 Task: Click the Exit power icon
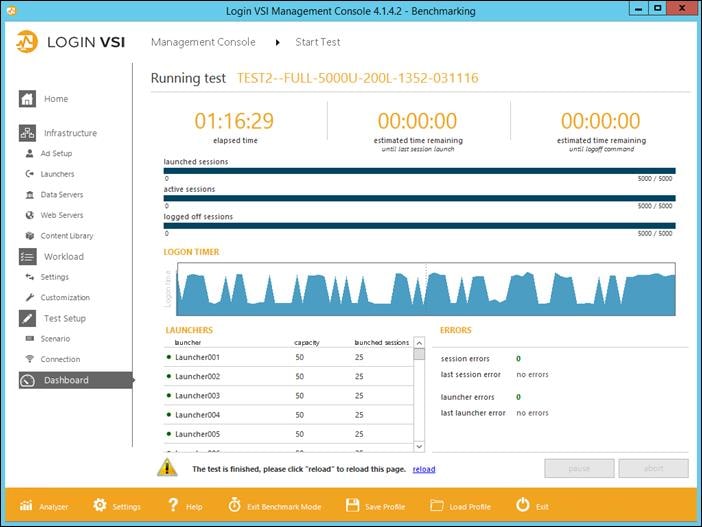pos(522,505)
